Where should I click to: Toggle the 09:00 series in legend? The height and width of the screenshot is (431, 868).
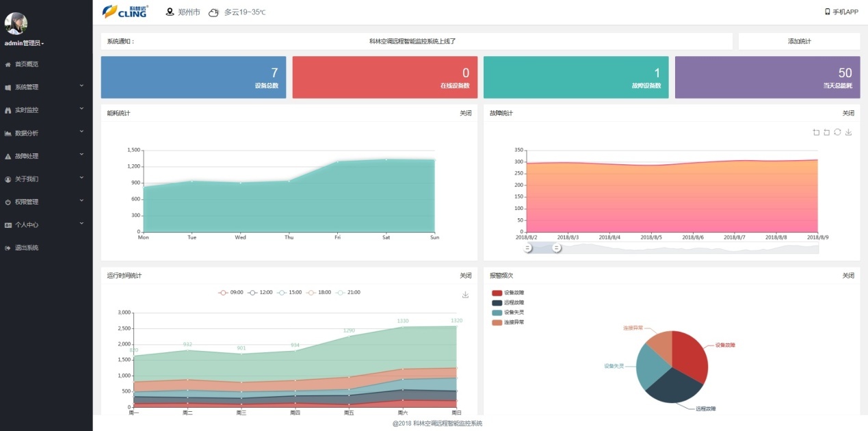pos(231,293)
